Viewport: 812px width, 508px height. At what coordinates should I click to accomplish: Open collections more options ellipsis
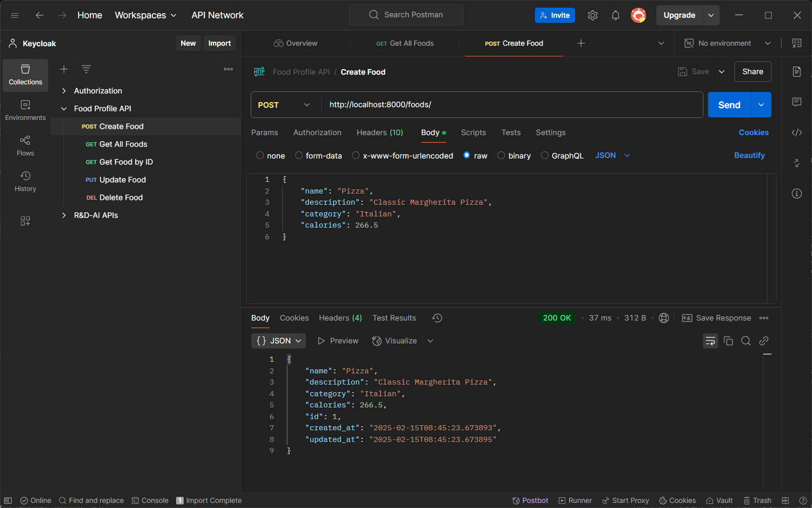(x=228, y=69)
